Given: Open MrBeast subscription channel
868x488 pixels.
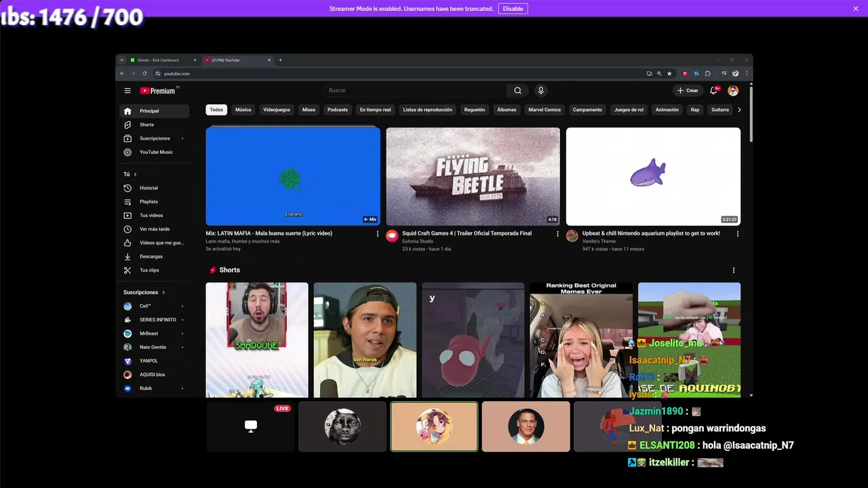Looking at the screenshot, I should (155, 333).
